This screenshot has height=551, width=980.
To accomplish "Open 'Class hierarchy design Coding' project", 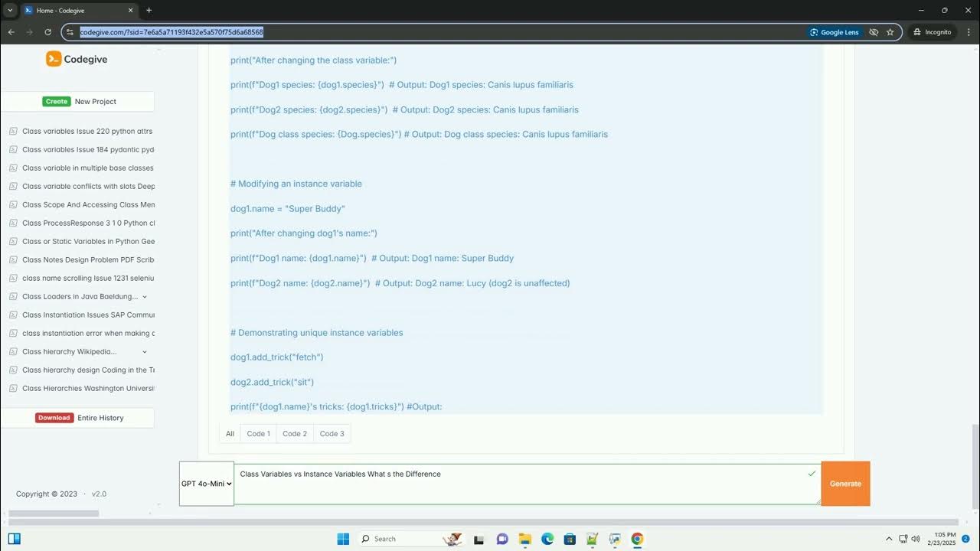I will (88, 370).
